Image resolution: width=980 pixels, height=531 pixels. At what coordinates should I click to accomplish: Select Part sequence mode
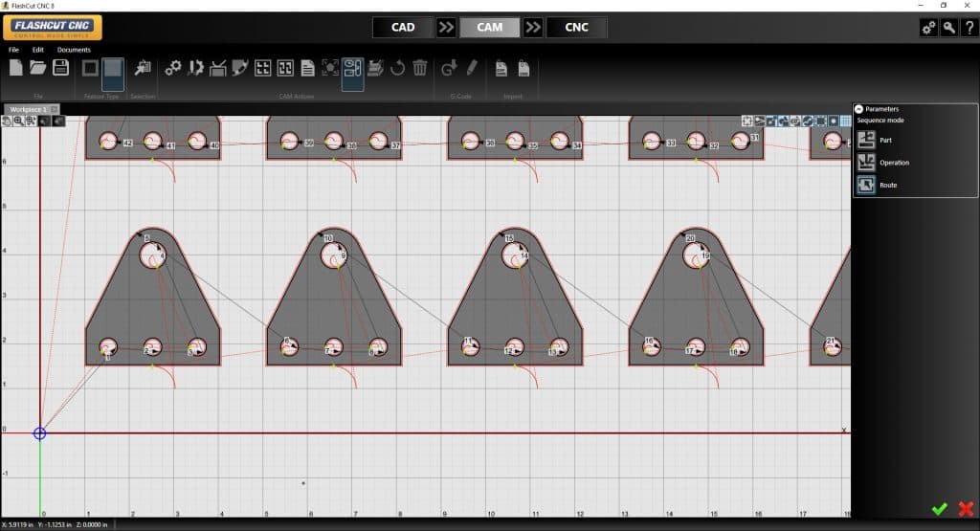(866, 140)
